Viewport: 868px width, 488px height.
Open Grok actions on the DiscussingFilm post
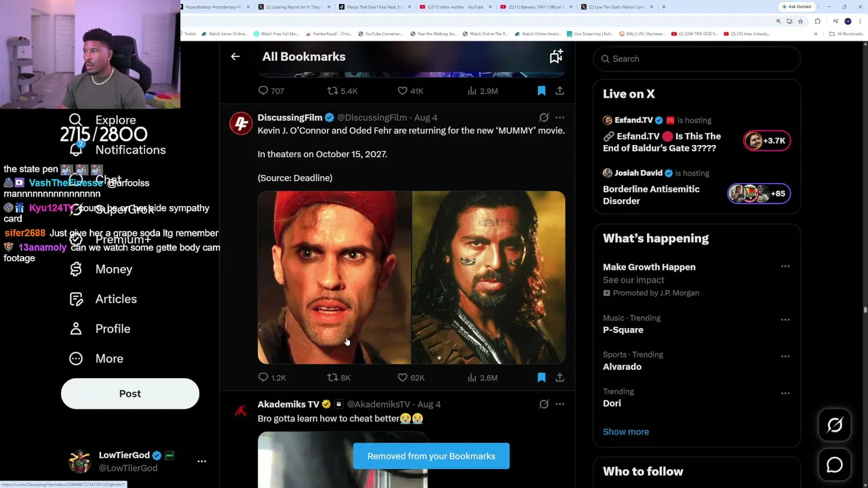point(544,117)
